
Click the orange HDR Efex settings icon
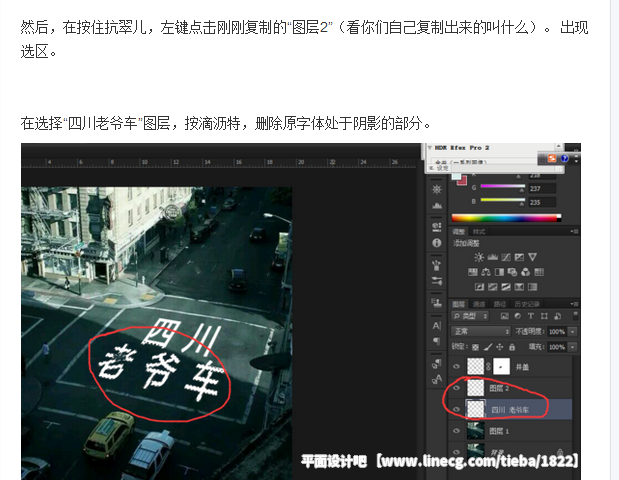pos(551,158)
